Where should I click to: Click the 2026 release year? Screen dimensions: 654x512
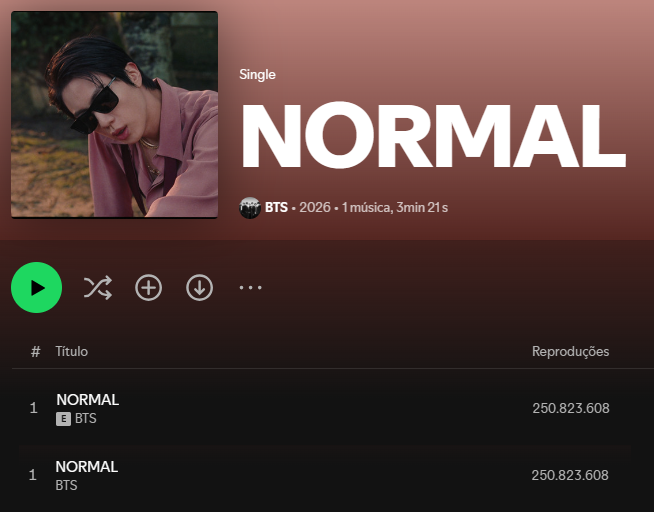pos(315,207)
